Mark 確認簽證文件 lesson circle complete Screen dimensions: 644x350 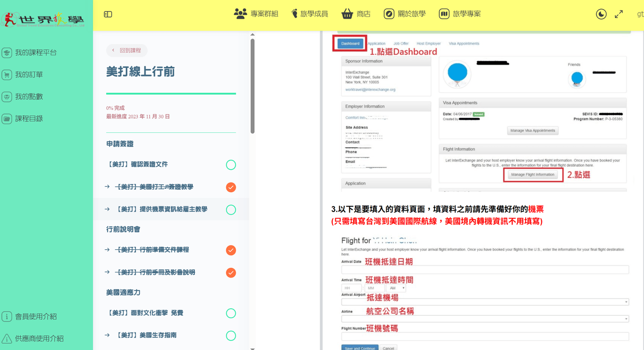click(x=231, y=165)
